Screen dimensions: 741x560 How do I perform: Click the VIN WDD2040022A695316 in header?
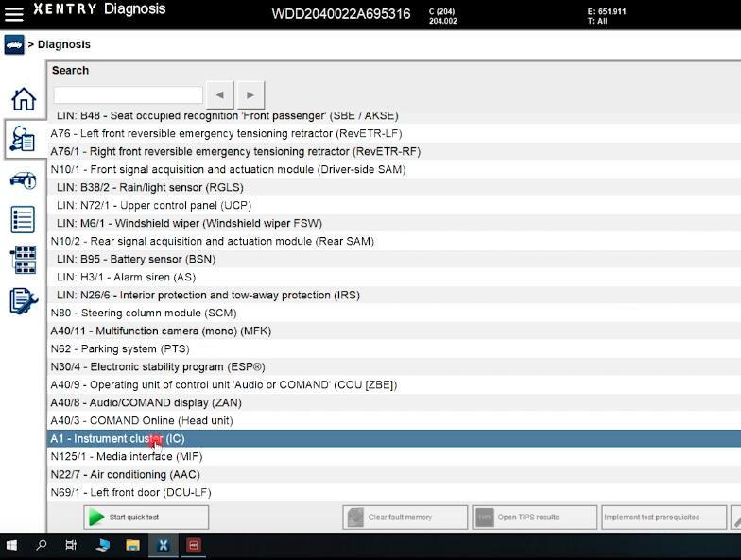click(340, 13)
